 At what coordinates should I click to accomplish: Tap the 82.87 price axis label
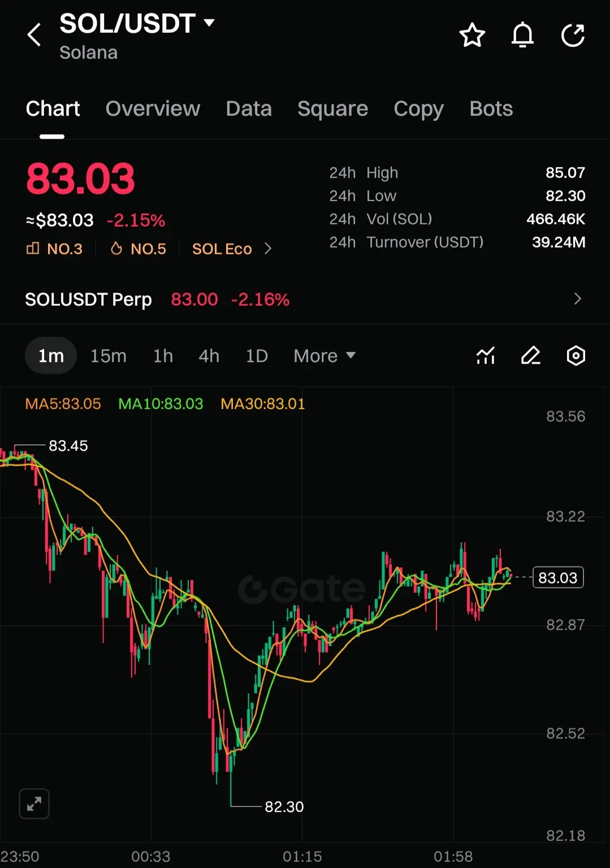click(565, 624)
